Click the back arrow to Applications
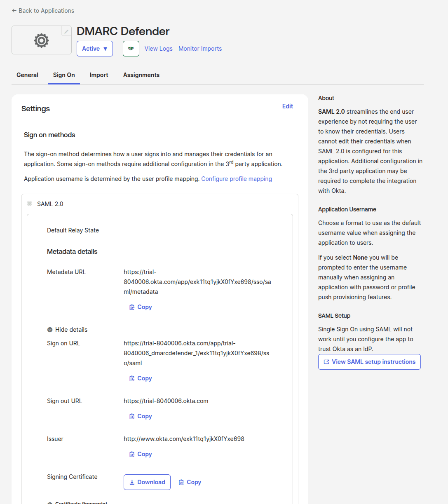448x504 pixels. tap(14, 11)
